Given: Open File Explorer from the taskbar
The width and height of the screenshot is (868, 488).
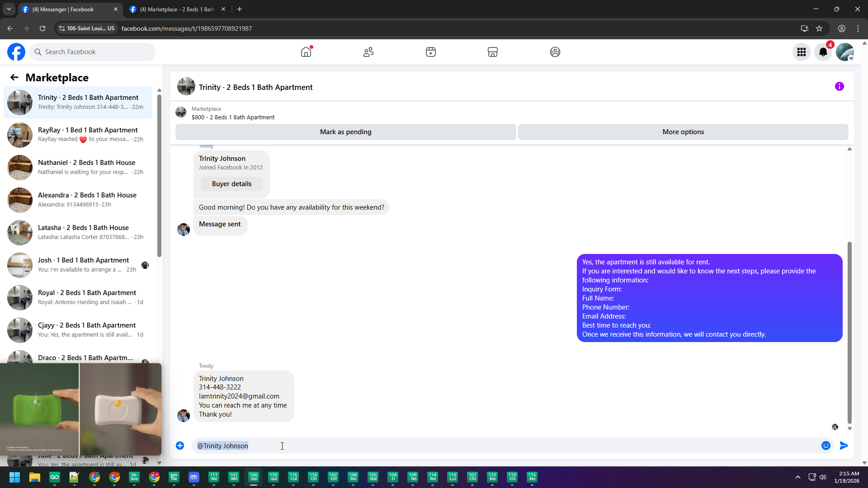Looking at the screenshot, I should pyautogui.click(x=35, y=477).
